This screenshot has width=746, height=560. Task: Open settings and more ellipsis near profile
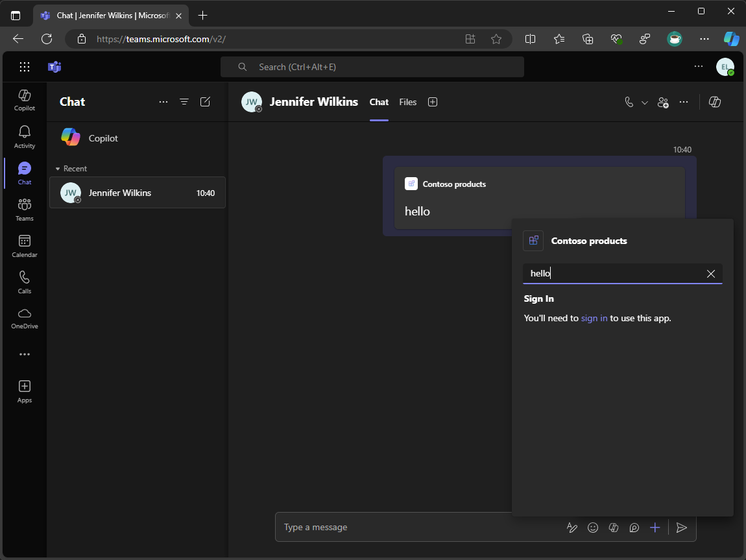coord(699,67)
